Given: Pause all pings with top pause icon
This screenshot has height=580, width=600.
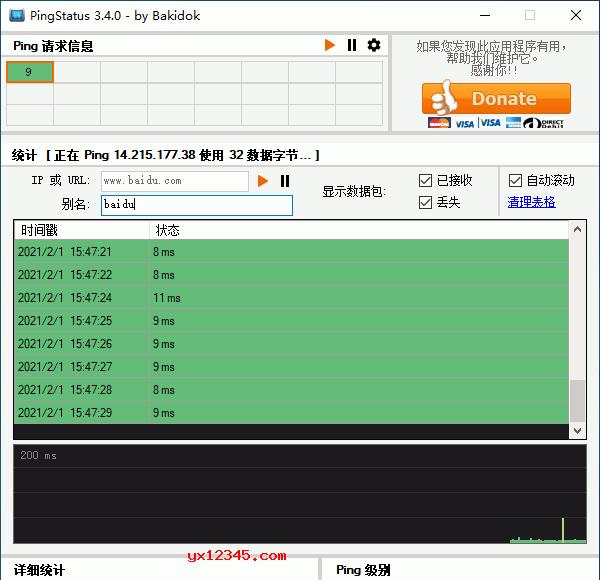Looking at the screenshot, I should click(x=352, y=45).
